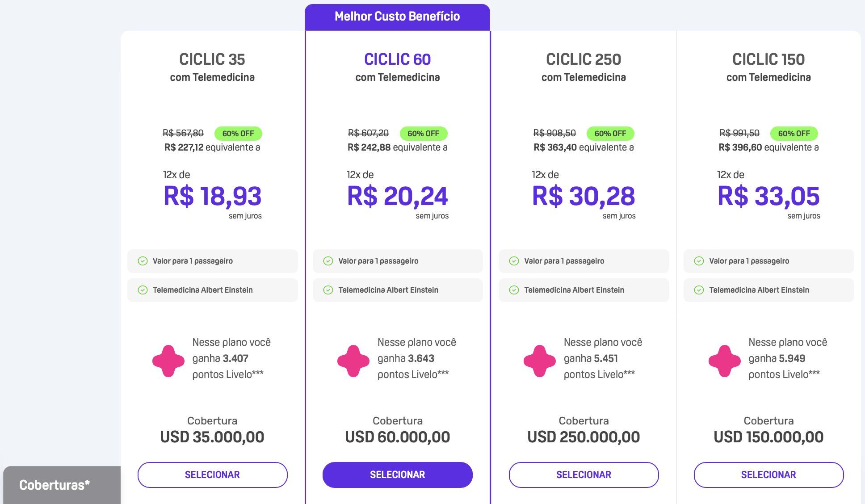
Task: Select the CICLIC 35 plan
Action: tap(213, 475)
